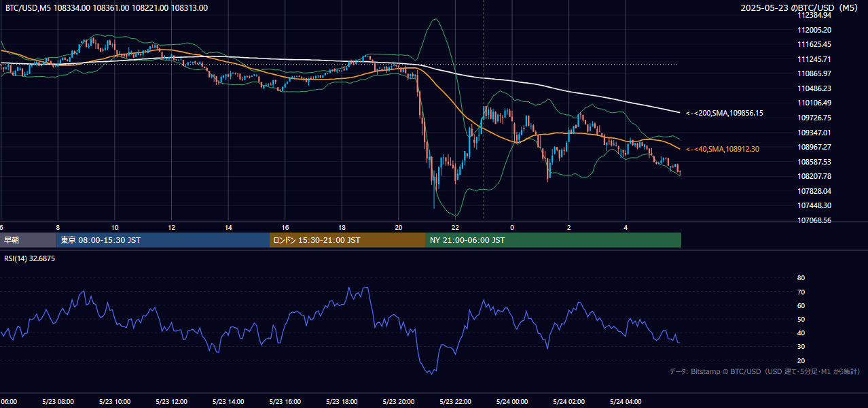The width and height of the screenshot is (868, 408).
Task: Click the bottom date label 5/23 16:00
Action: 285,402
